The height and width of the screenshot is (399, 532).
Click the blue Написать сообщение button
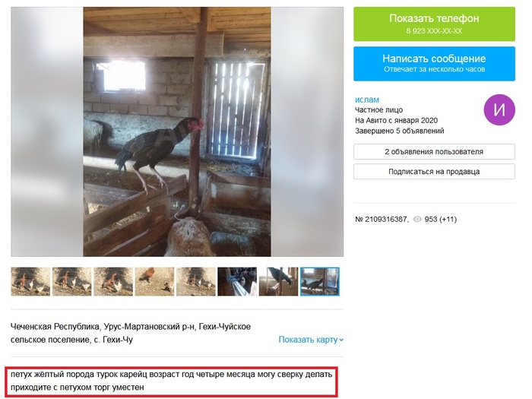click(434, 64)
